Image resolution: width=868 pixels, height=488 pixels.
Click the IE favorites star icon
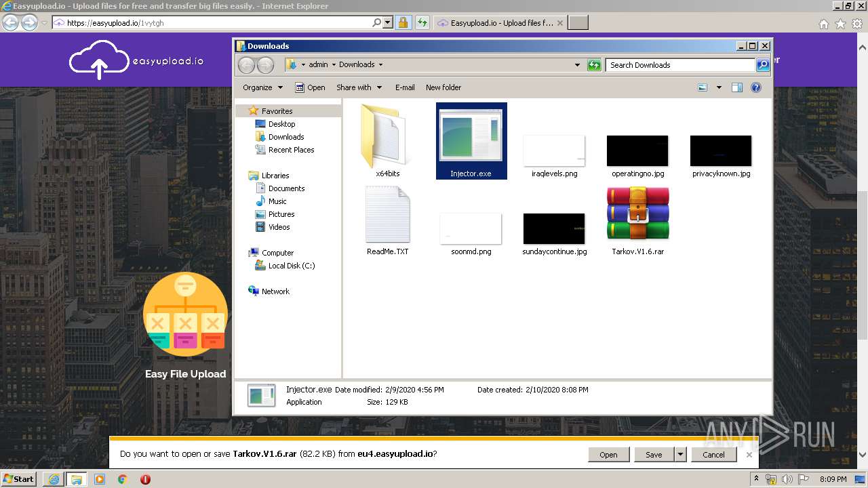coord(840,24)
